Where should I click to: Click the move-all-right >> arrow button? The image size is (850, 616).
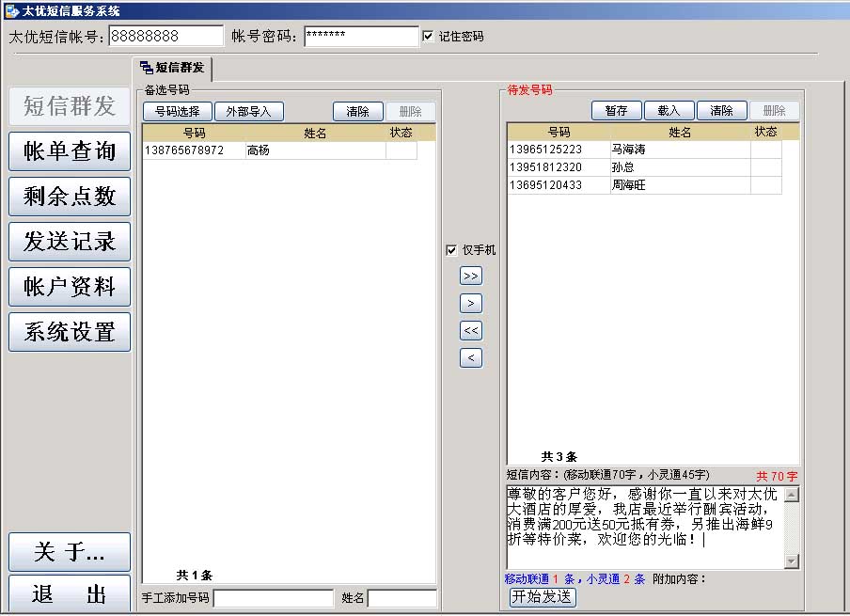click(470, 276)
